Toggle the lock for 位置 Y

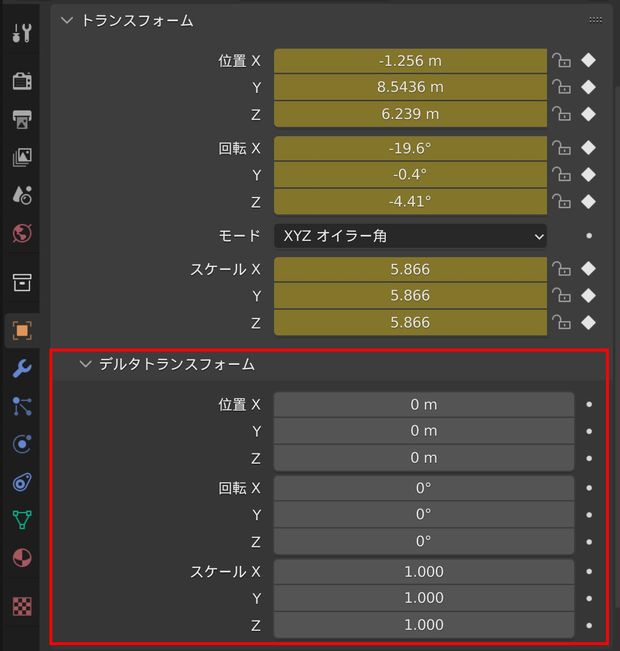(x=561, y=87)
